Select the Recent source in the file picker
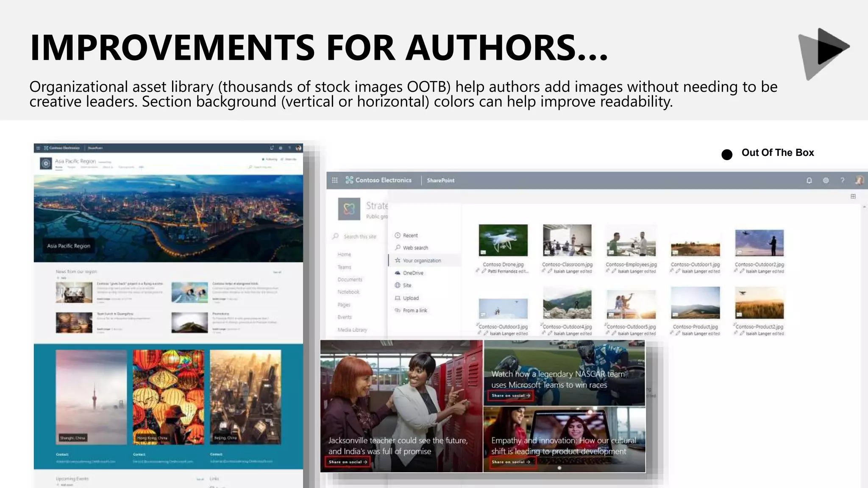 (x=410, y=236)
